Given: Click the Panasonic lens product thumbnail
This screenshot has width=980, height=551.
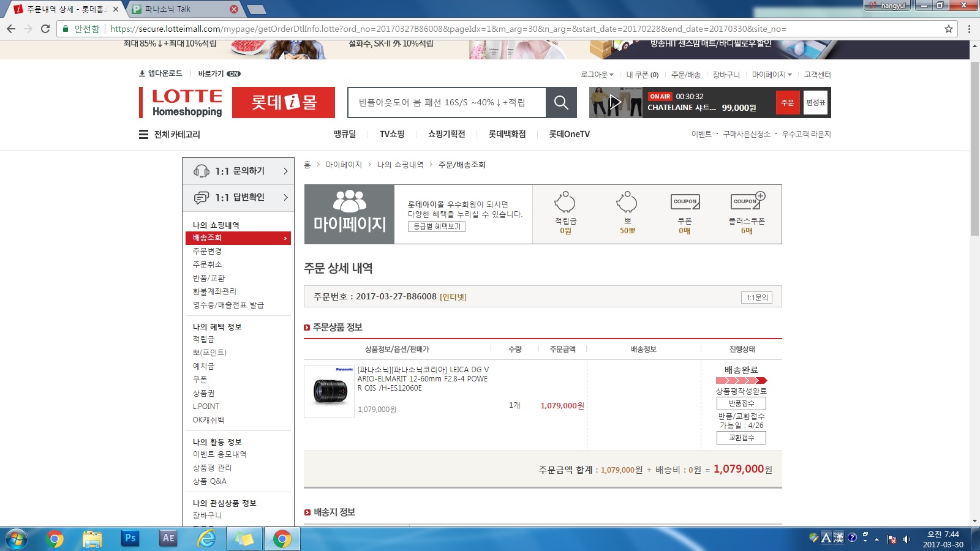Looking at the screenshot, I should click(x=330, y=392).
